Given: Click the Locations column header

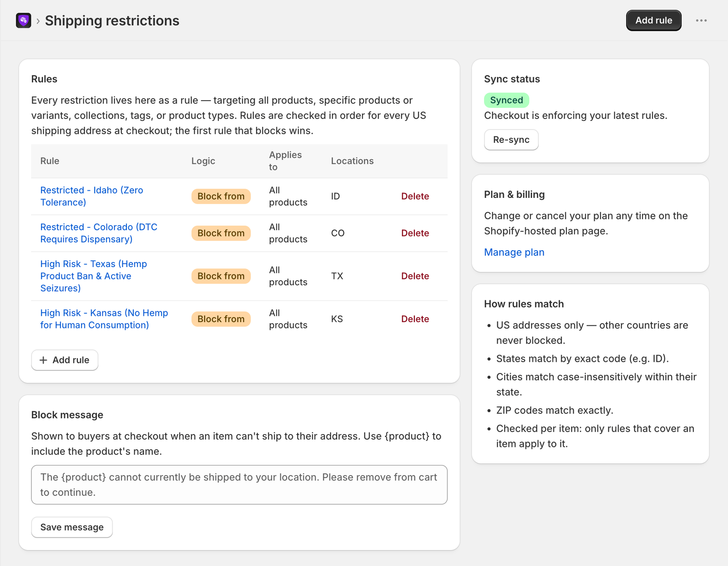Looking at the screenshot, I should click(x=352, y=161).
